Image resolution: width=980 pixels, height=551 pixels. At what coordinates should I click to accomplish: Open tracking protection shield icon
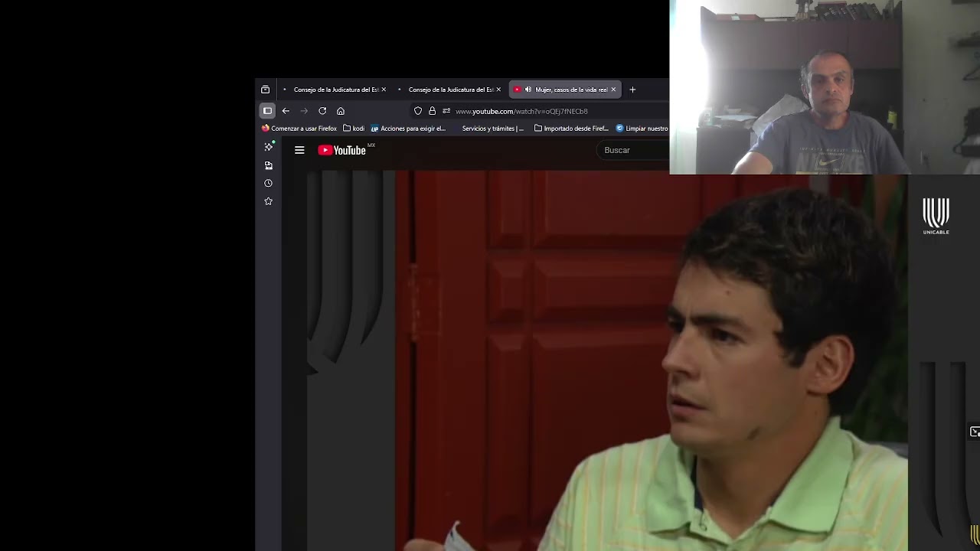(x=418, y=111)
